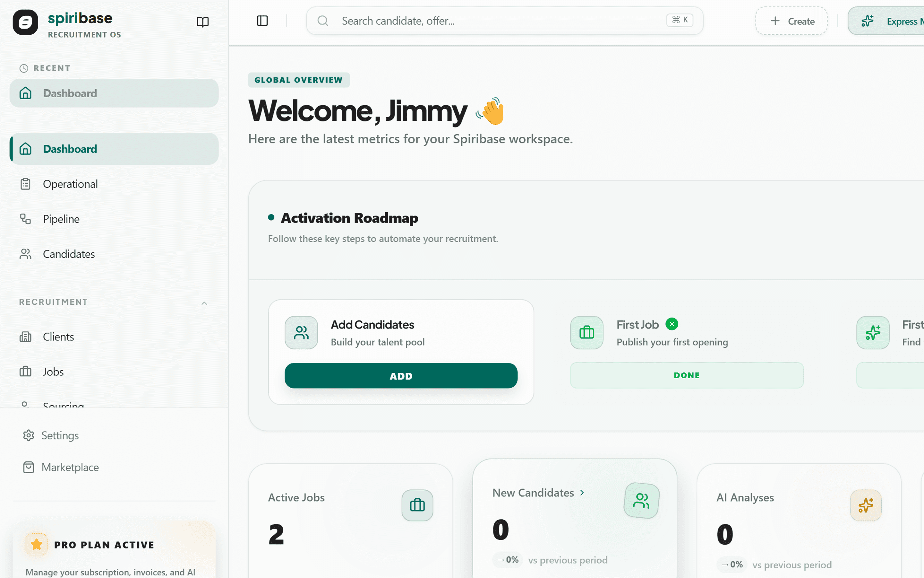
Task: Click the search magnifier icon
Action: (x=323, y=21)
